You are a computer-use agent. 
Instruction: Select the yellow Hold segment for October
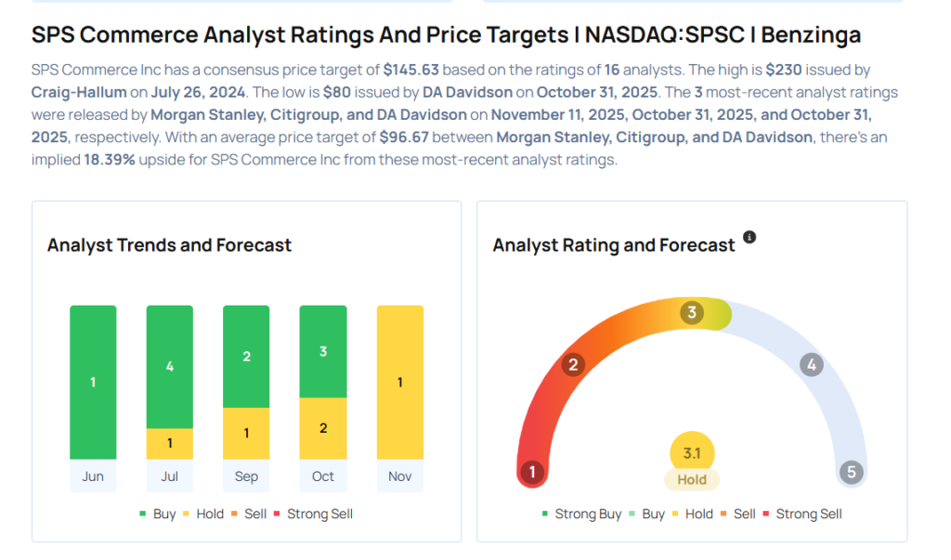[323, 428]
